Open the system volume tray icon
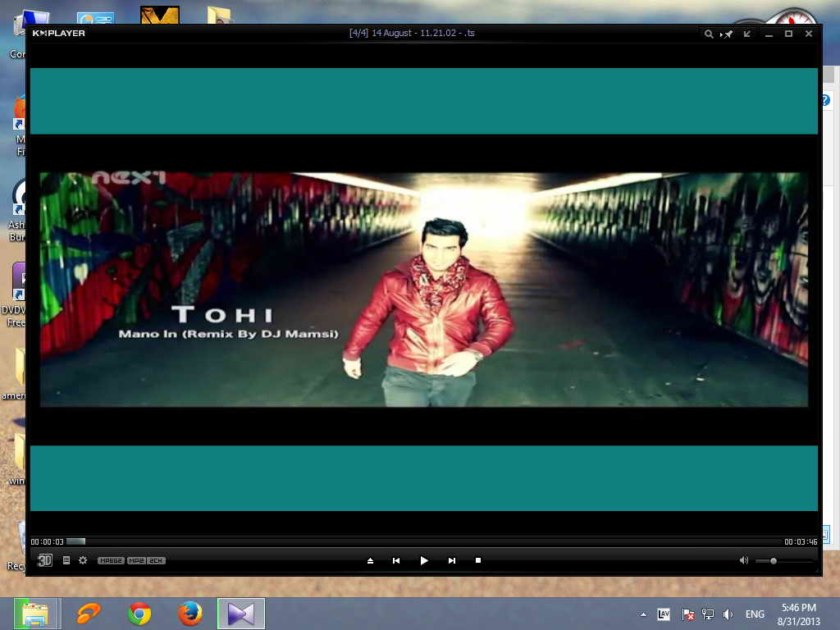This screenshot has height=630, width=840. [728, 614]
